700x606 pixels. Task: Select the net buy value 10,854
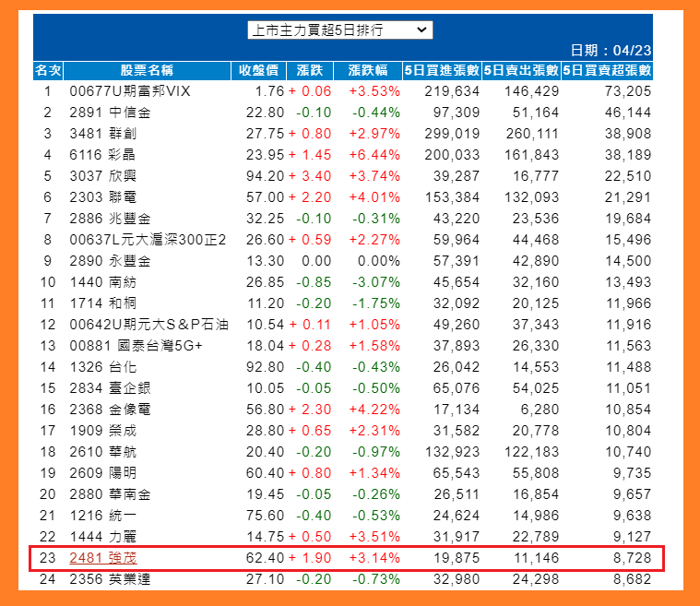click(628, 410)
